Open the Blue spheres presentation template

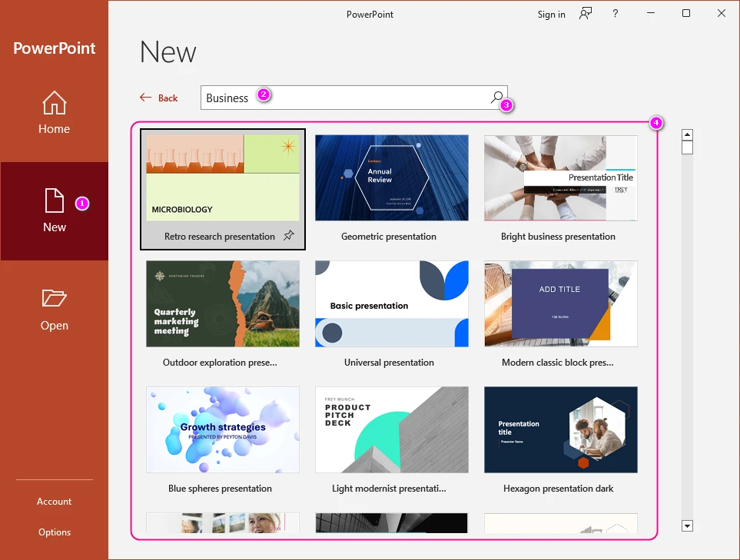pyautogui.click(x=222, y=429)
